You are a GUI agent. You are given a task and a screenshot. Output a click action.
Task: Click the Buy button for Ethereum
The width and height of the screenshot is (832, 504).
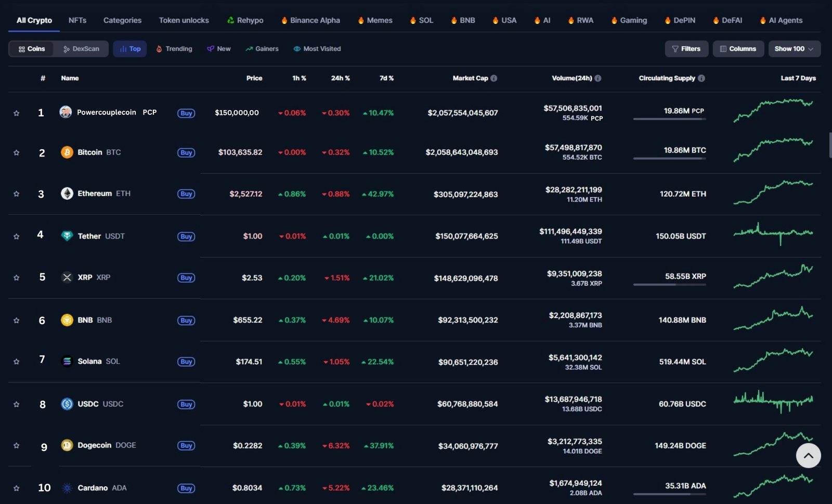186,194
